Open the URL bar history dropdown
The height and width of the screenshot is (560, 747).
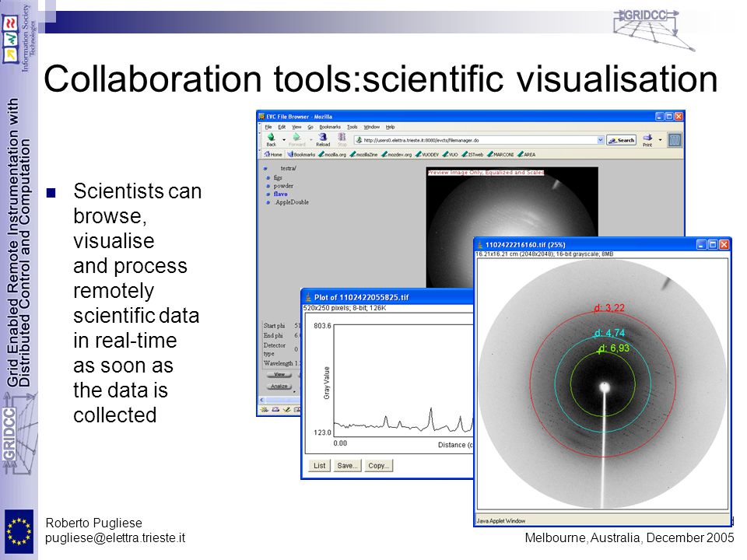(600, 140)
